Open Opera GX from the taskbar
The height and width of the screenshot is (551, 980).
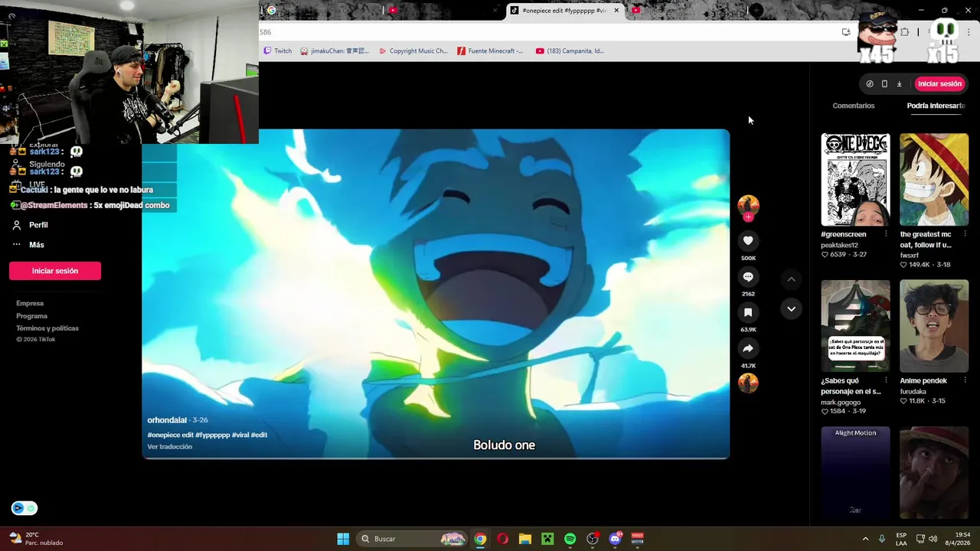(502, 539)
